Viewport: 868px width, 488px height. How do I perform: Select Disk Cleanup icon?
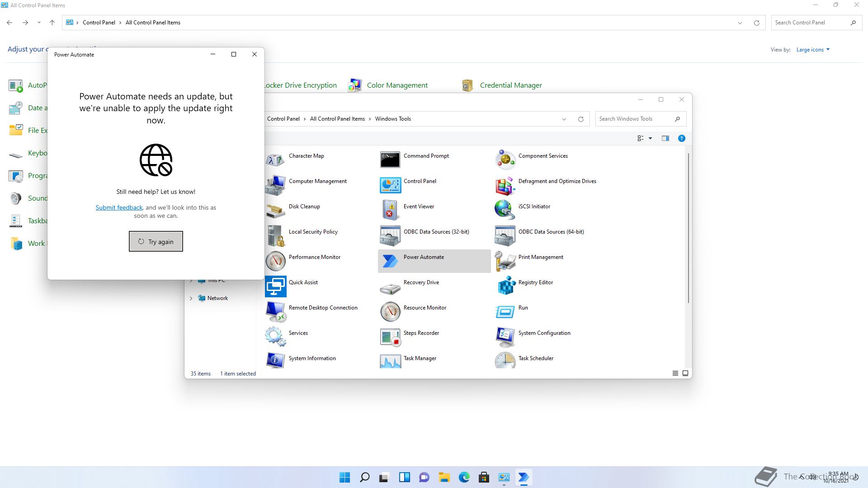[275, 210]
